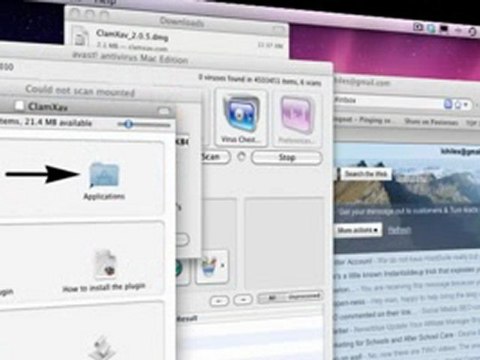The height and width of the screenshot is (360, 480).
Task: Click the Result column header in avast
Action: click(187, 319)
